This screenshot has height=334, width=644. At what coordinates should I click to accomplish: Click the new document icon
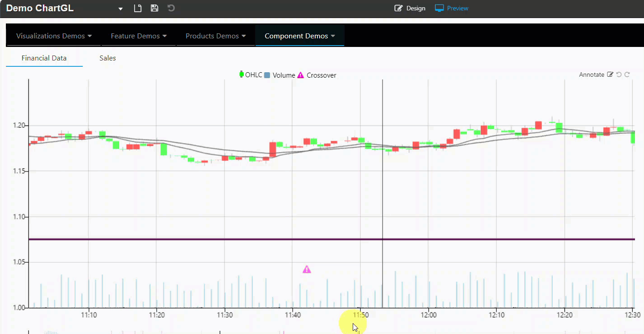[138, 8]
